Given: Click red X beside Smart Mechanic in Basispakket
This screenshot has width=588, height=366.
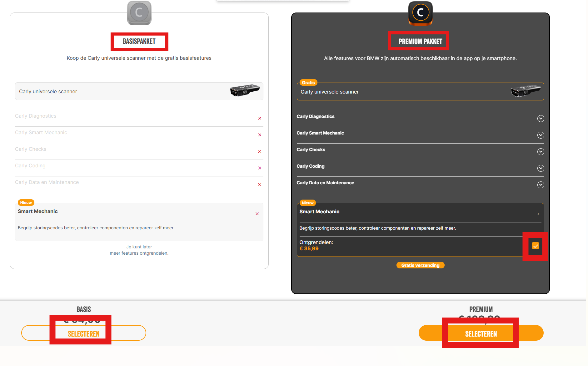Looking at the screenshot, I should coord(257,214).
